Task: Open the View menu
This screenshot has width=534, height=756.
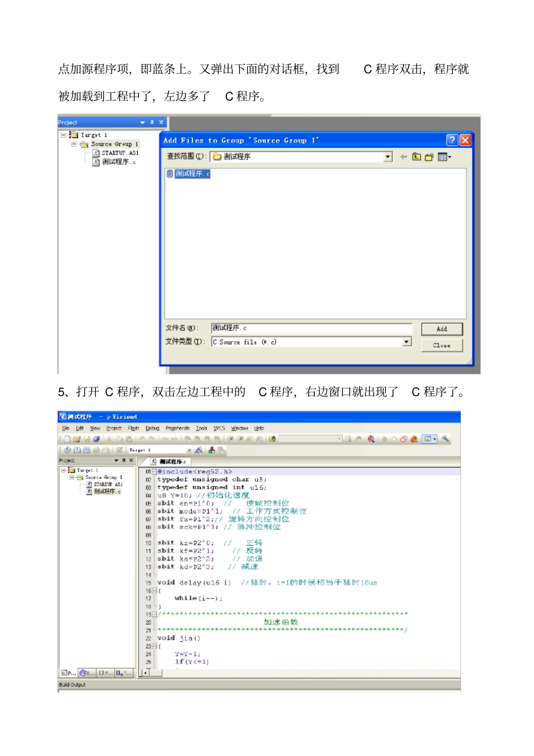Action: point(95,428)
